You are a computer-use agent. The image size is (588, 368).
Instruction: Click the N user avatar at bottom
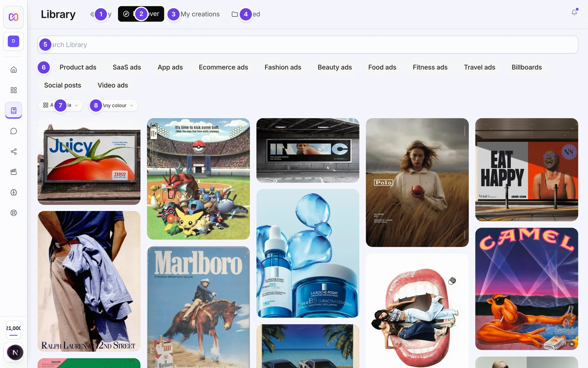point(15,352)
